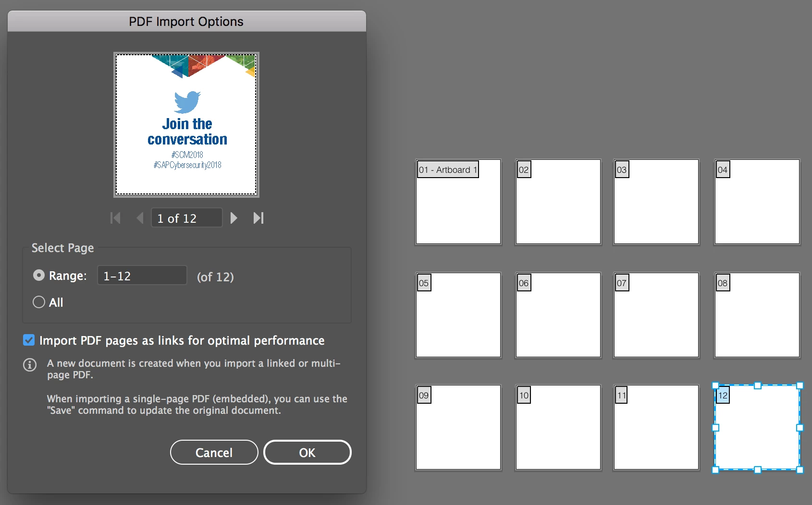Screen dimensions: 812x505
Task: Select artboard 10
Action: point(558,427)
